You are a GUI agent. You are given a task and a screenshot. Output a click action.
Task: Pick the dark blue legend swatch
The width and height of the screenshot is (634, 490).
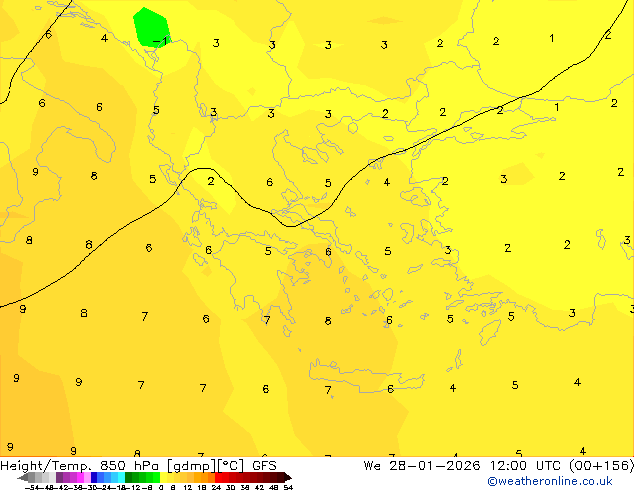pos(94,477)
